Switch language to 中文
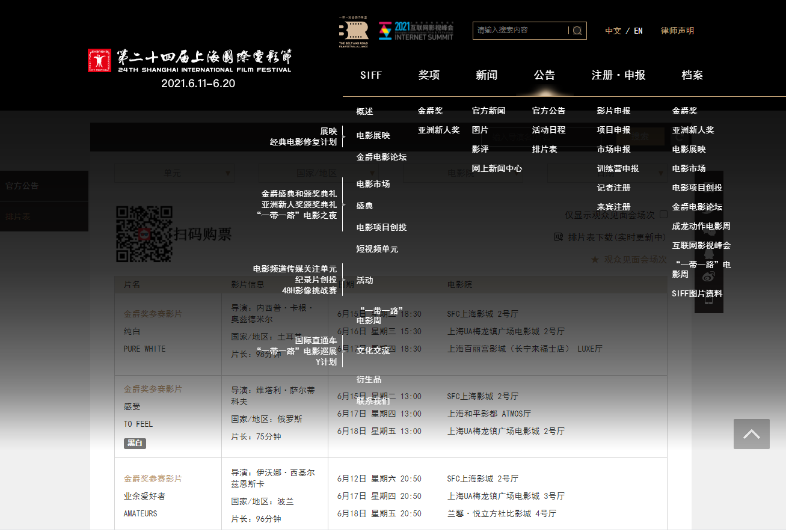This screenshot has width=786, height=532. (x=613, y=31)
